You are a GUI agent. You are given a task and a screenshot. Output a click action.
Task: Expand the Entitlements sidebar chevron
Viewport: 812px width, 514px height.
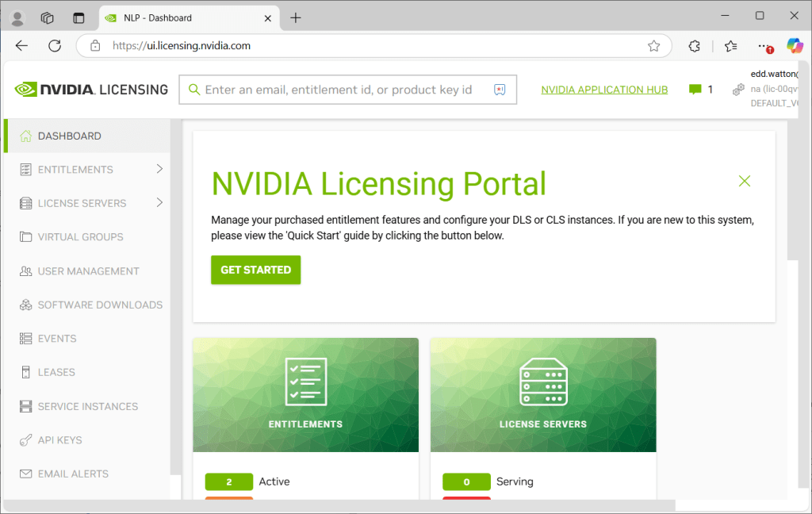159,169
